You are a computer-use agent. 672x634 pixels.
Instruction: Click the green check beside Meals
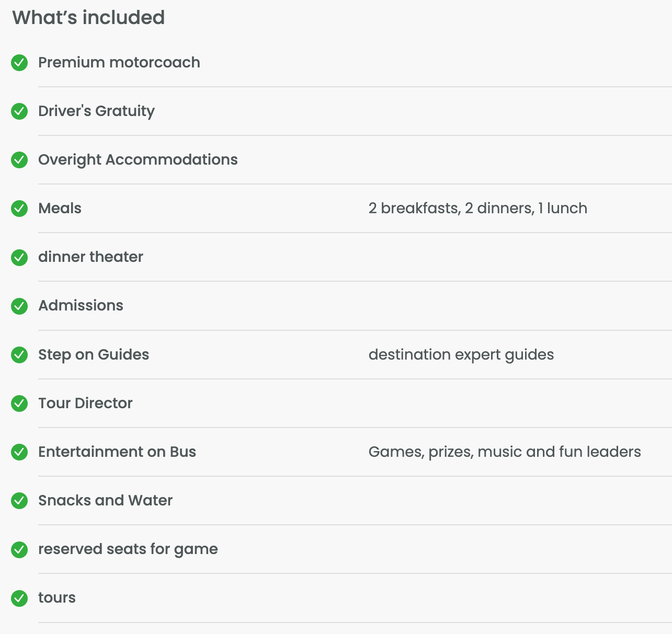point(19,209)
